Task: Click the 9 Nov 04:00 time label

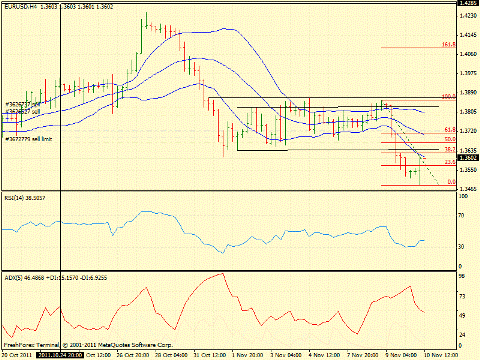Action: coord(401,355)
